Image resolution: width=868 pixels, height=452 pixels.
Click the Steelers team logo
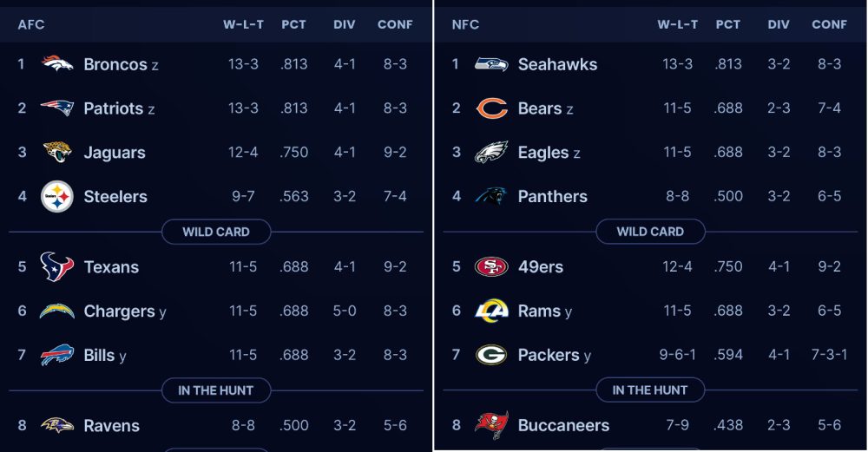[57, 197]
